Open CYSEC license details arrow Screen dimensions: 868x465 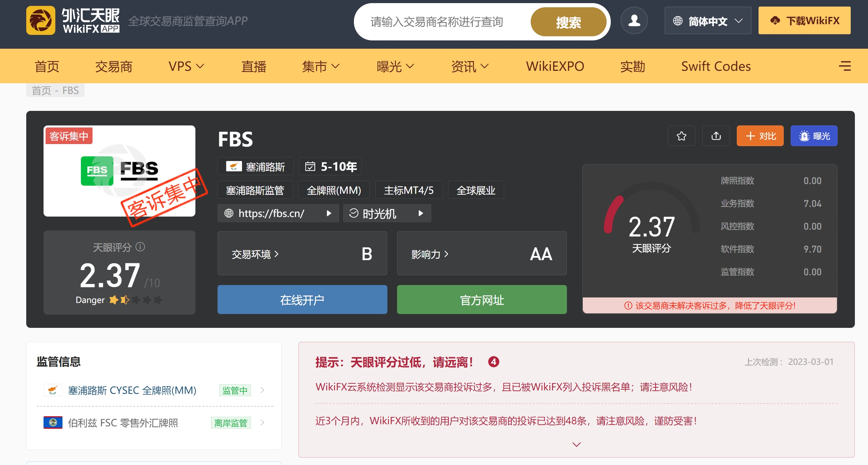262,390
